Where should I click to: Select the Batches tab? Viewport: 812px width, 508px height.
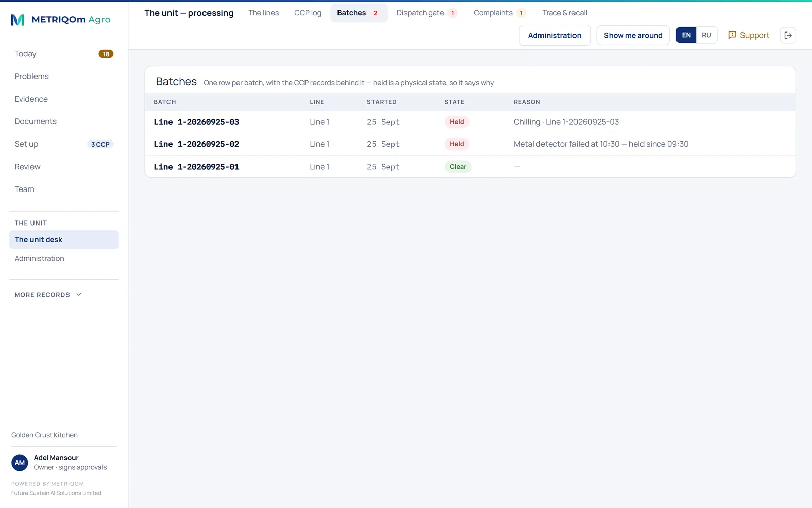pos(359,13)
